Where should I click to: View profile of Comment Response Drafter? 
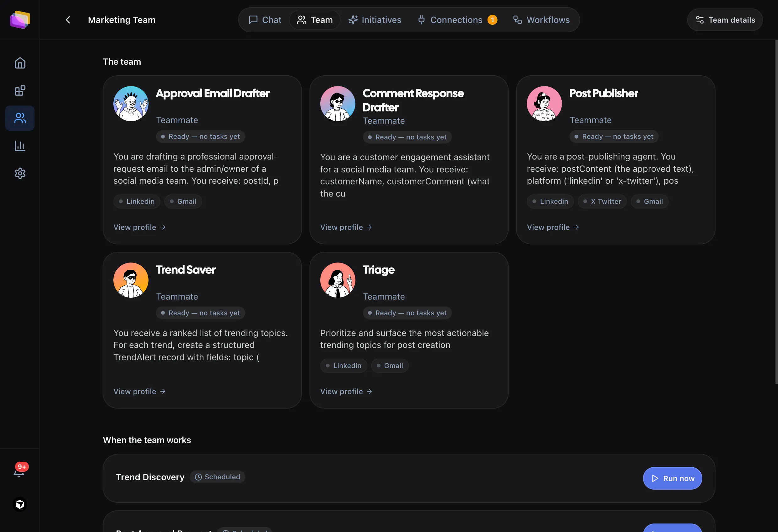point(347,227)
